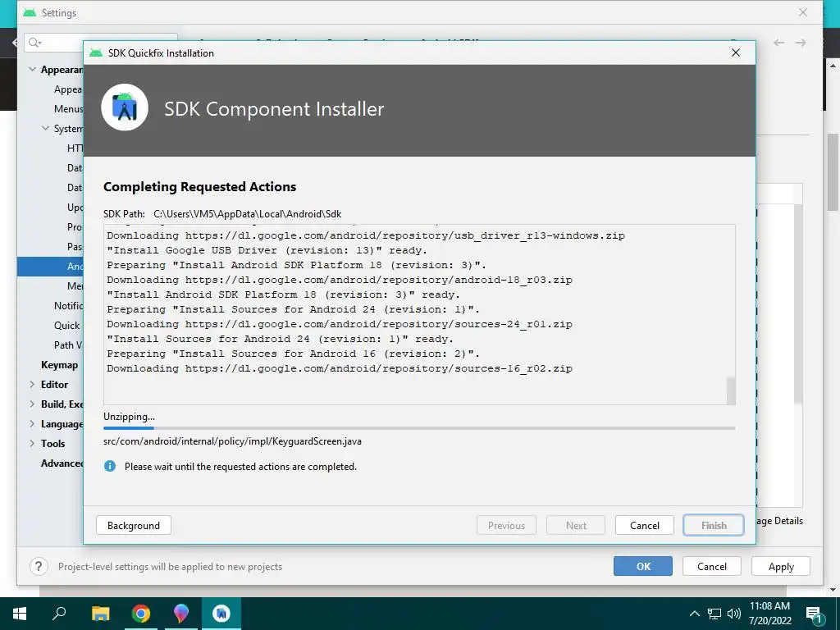
Task: Click the Settings search field
Action: (101, 43)
